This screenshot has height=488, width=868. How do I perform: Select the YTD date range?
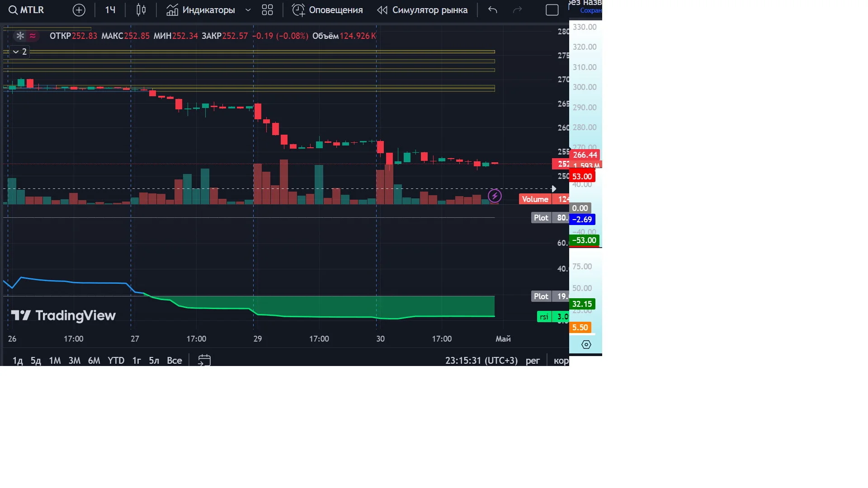click(x=116, y=361)
